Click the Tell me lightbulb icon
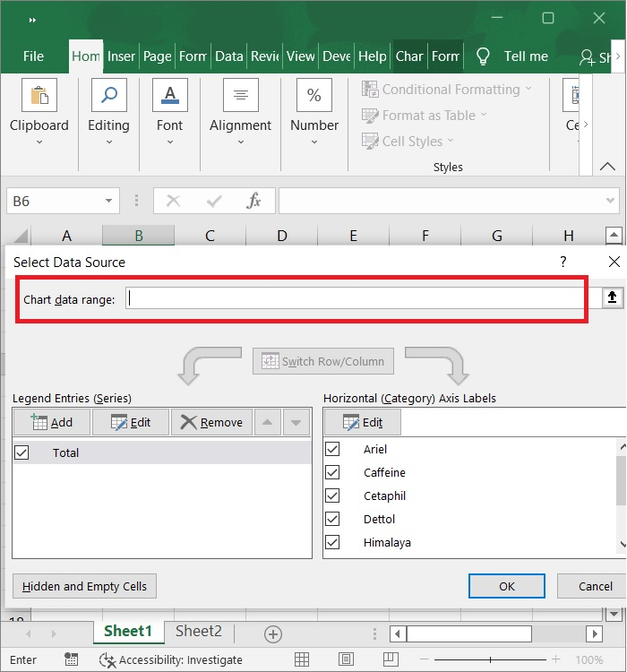Screen dimensions: 627x672 pyautogui.click(x=483, y=56)
